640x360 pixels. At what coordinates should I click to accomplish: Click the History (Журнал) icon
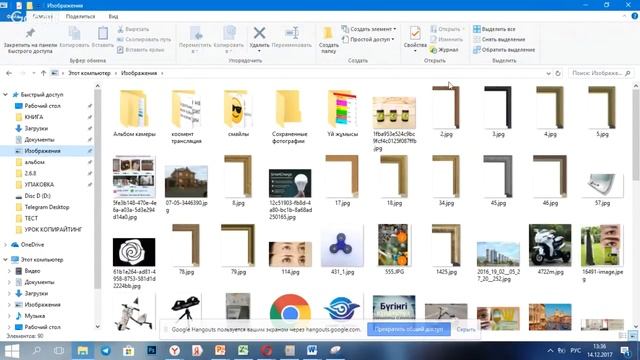[433, 50]
